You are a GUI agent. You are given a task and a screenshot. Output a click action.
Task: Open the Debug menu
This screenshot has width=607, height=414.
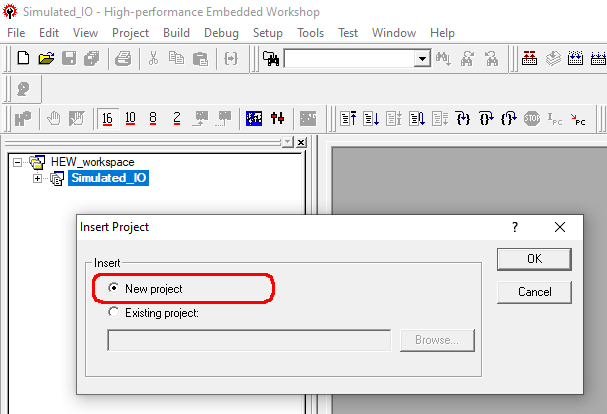[x=221, y=33]
